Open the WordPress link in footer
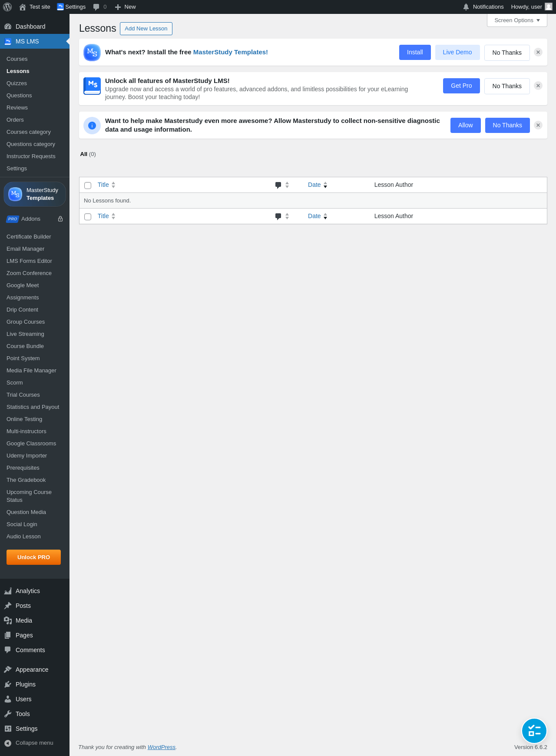 tap(161, 747)
